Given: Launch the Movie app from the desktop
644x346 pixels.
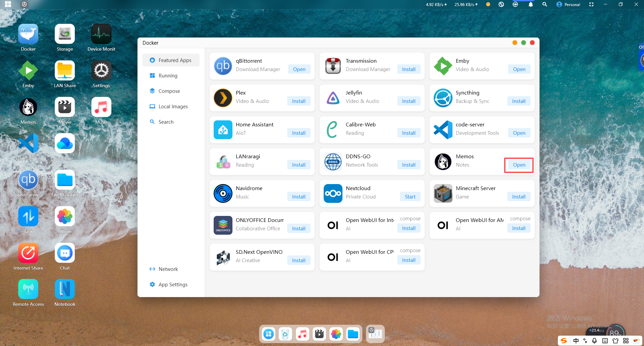Looking at the screenshot, I should [x=65, y=107].
